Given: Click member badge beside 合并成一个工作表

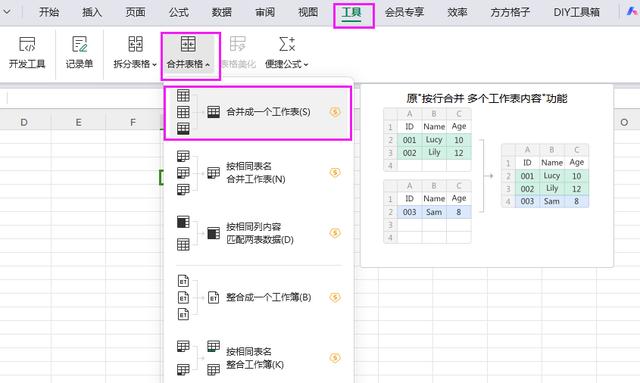Looking at the screenshot, I should (335, 112).
